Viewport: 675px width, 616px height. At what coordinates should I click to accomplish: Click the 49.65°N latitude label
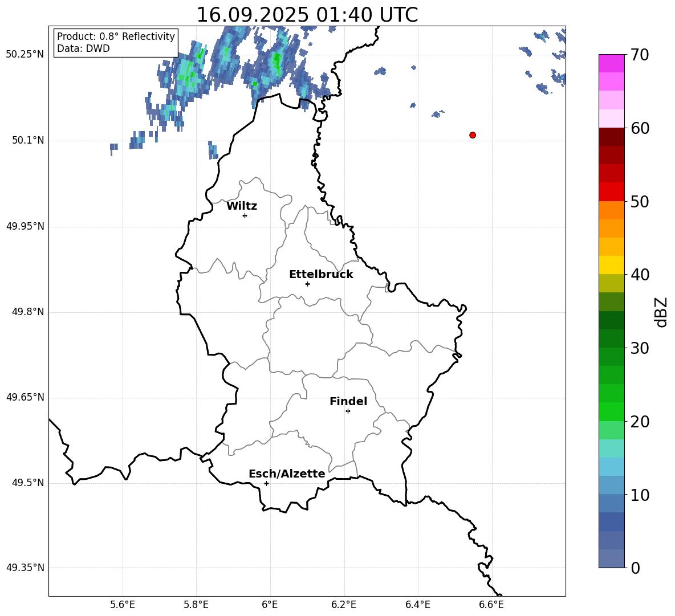coord(25,397)
